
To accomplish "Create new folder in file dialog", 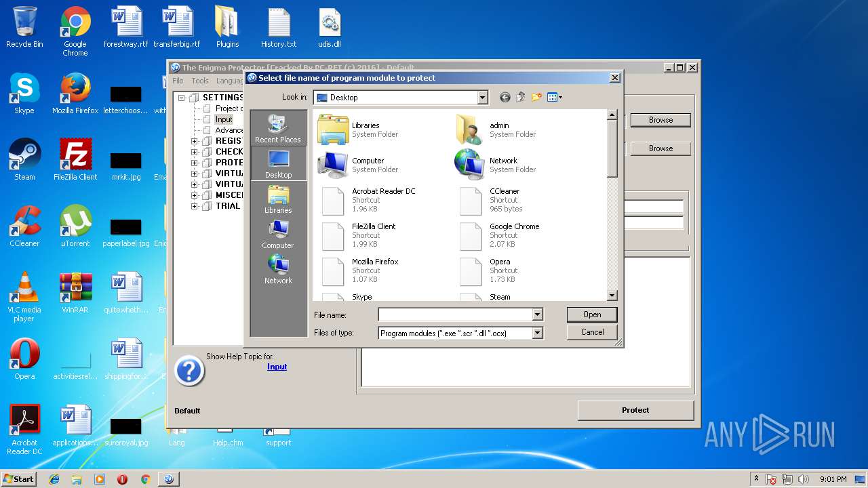I will pyautogui.click(x=536, y=98).
